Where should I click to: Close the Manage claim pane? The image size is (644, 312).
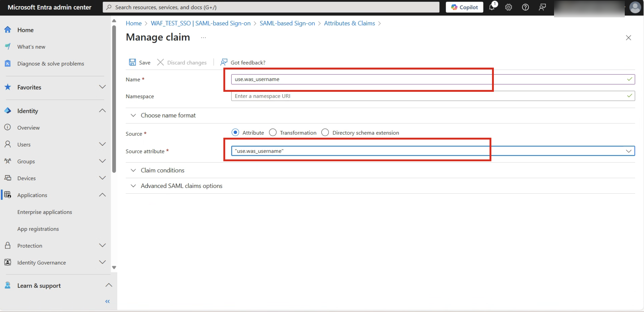click(628, 38)
